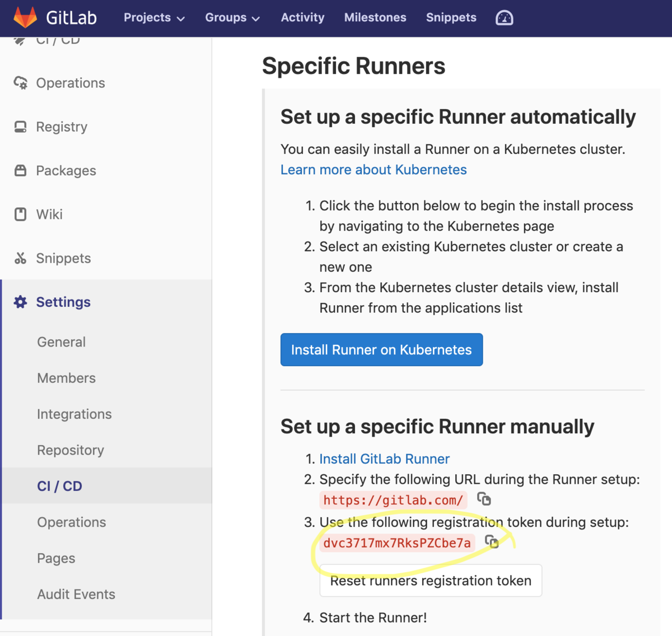The height and width of the screenshot is (636, 672).
Task: Follow the Install GitLab Runner link
Action: pyautogui.click(x=384, y=459)
